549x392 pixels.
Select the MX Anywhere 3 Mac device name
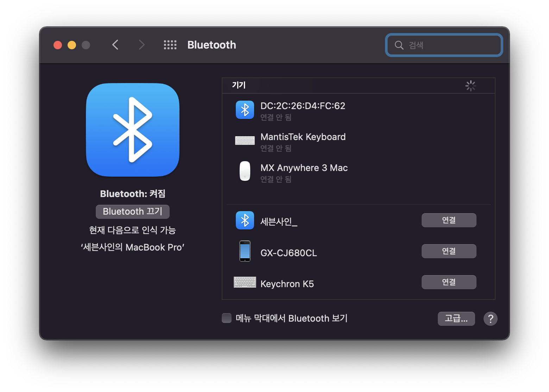[304, 168]
